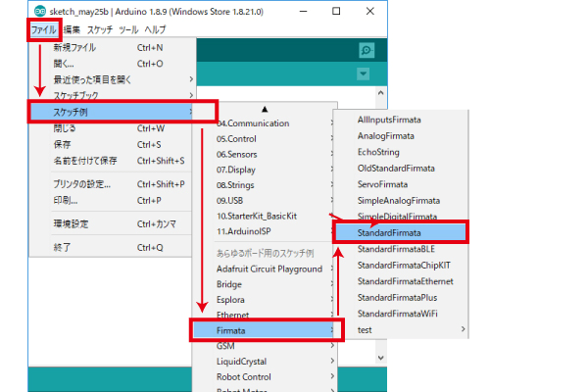Viewport: 588px width, 392px height.
Task: Open the StandardFirmataChipKIT example
Action: point(401,266)
